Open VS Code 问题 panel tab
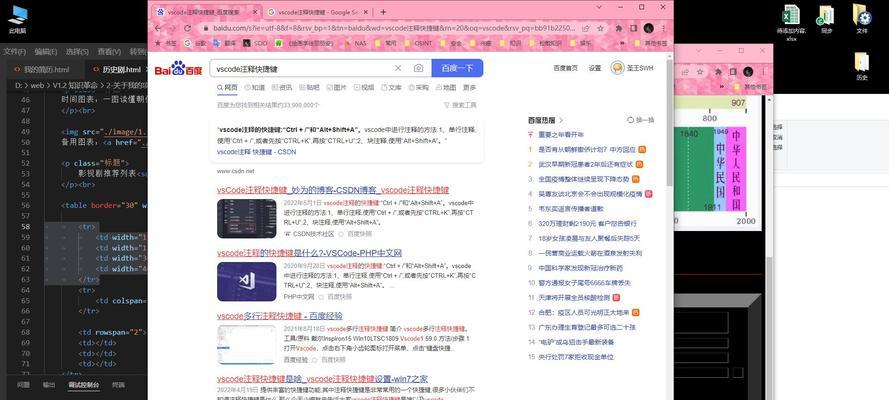889x400 pixels. (23, 385)
